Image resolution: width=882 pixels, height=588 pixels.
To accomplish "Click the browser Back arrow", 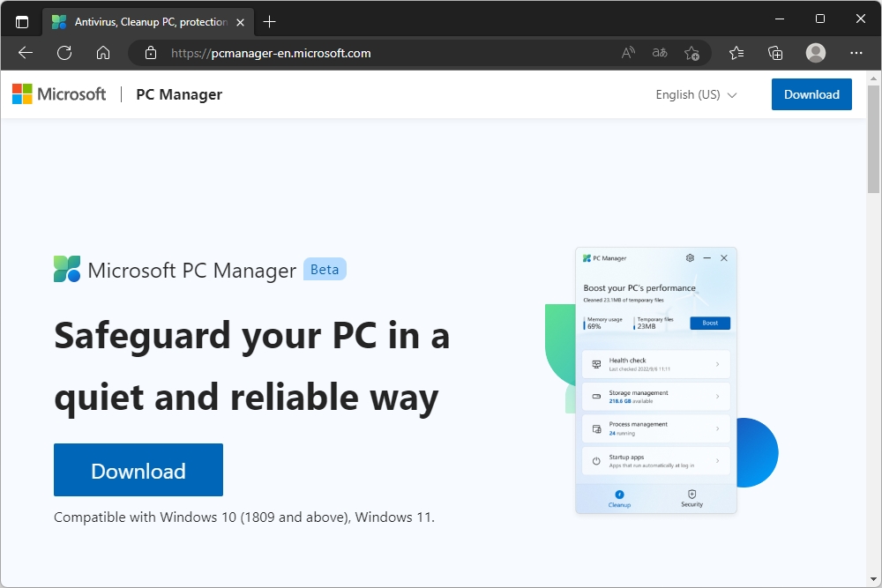I will pyautogui.click(x=26, y=53).
